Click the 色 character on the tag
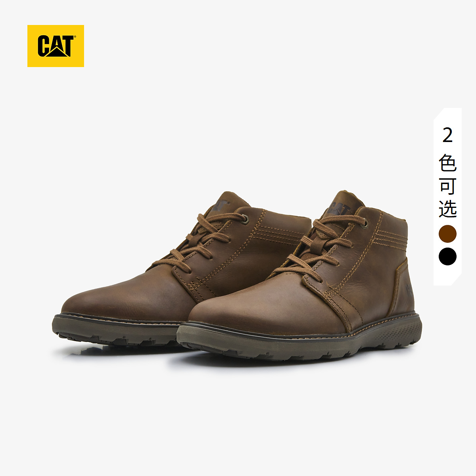This screenshot has height=476, width=476. click(x=447, y=163)
